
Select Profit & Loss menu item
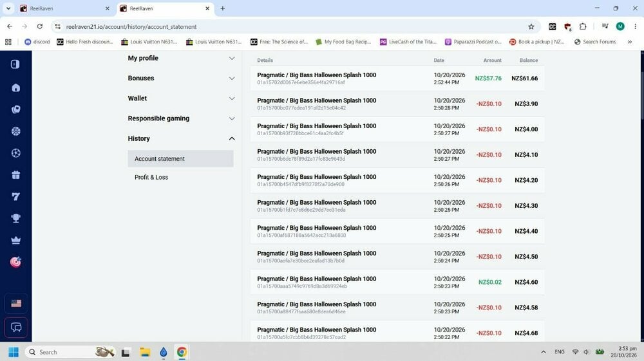click(x=151, y=177)
